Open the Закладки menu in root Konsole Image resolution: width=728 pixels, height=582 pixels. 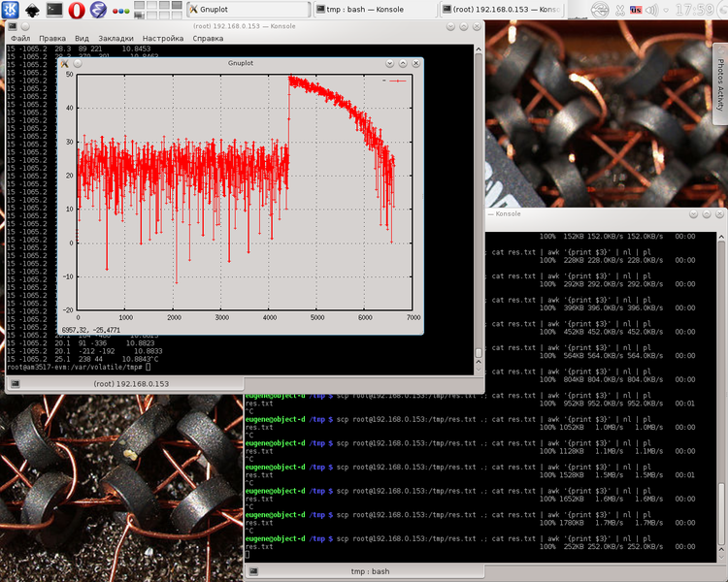coord(116,38)
